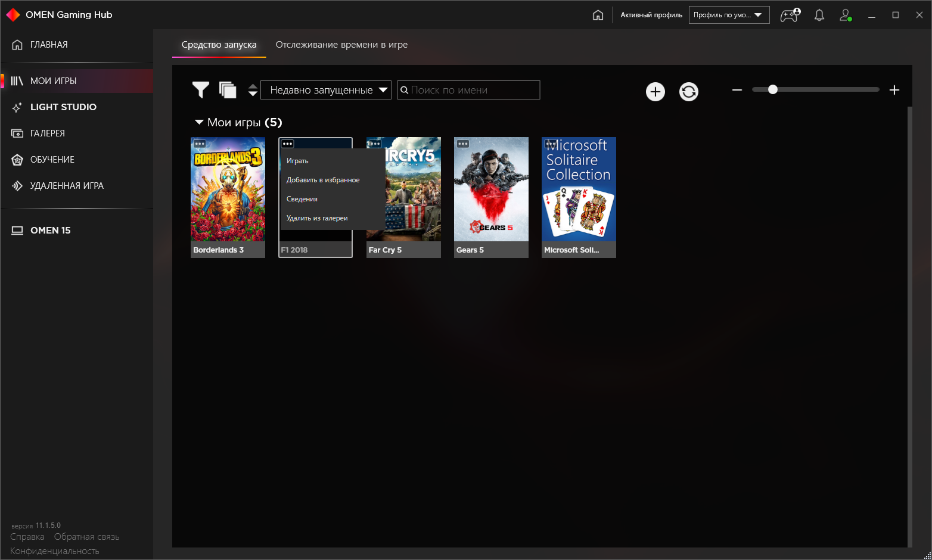Click the F1 2018 title label
The image size is (932, 560).
pyautogui.click(x=294, y=250)
